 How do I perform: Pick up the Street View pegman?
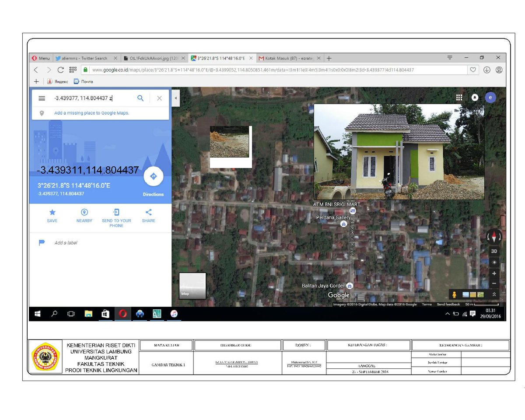tap(455, 294)
